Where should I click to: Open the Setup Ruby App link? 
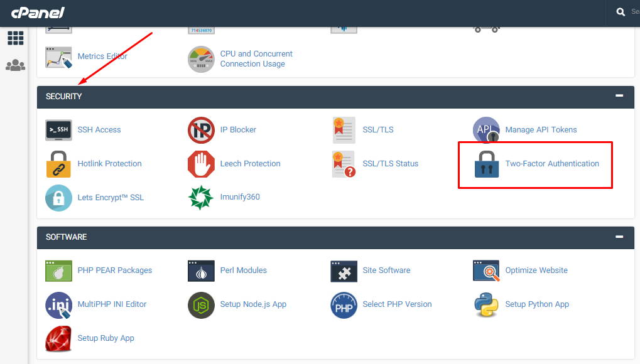coord(106,338)
